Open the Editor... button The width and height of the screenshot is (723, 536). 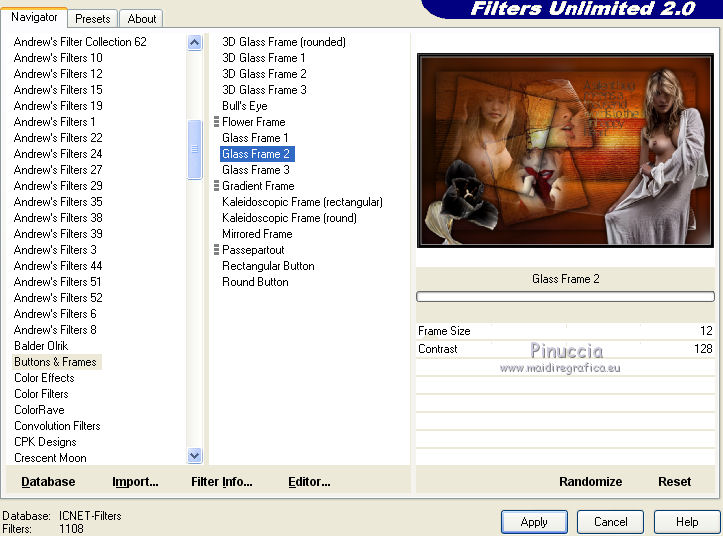[309, 482]
